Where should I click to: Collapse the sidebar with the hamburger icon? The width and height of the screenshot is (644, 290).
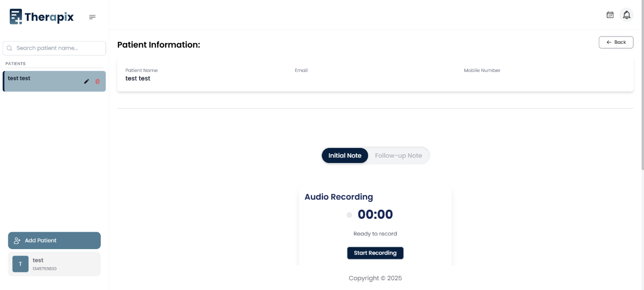[92, 17]
